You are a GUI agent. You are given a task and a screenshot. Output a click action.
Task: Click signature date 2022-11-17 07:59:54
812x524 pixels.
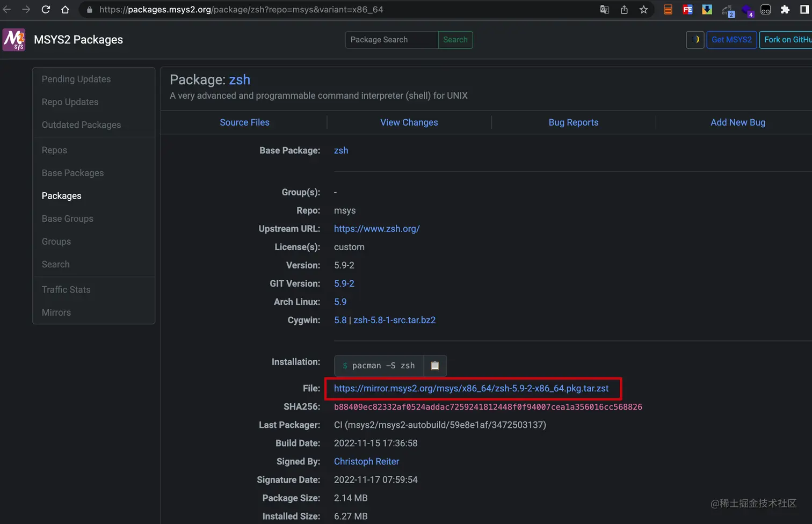(x=375, y=480)
